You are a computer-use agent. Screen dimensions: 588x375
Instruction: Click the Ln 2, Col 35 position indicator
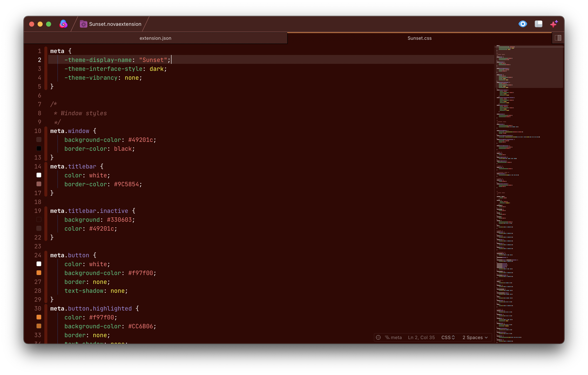point(421,337)
